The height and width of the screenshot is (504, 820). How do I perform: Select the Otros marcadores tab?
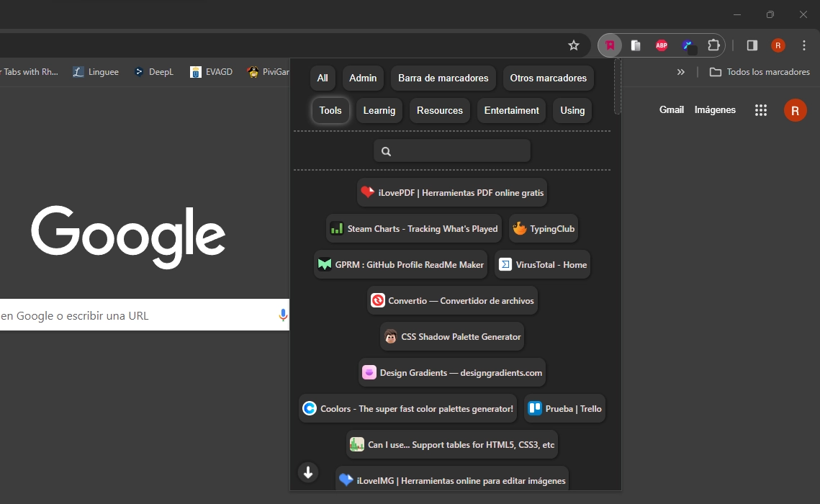[x=549, y=78]
